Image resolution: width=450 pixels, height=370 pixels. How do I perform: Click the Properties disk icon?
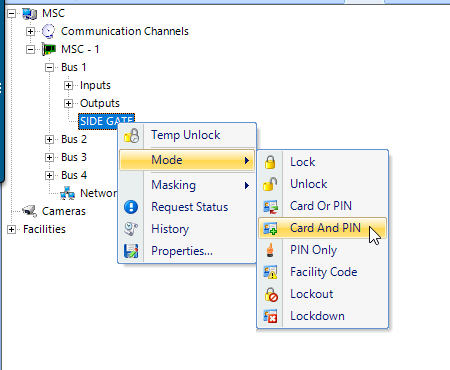pos(131,251)
